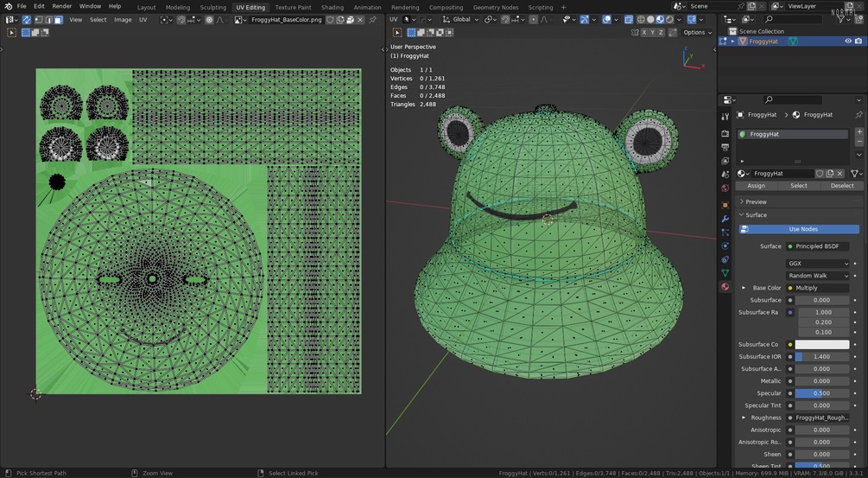The height and width of the screenshot is (478, 868).
Task: Toggle X-ray display in 3D viewport
Action: click(628, 19)
